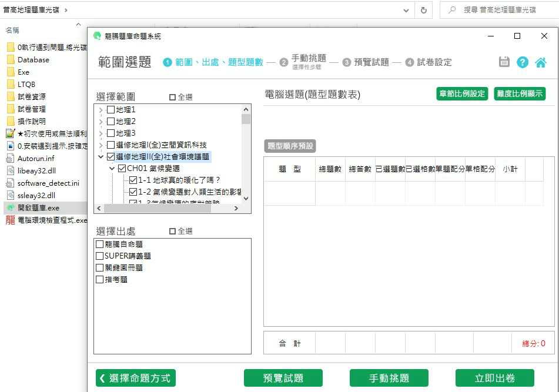Viewport: 559px width, 392px height.
Task: Collapse 選修地理II(全)社會環境議題 node
Action: point(101,156)
